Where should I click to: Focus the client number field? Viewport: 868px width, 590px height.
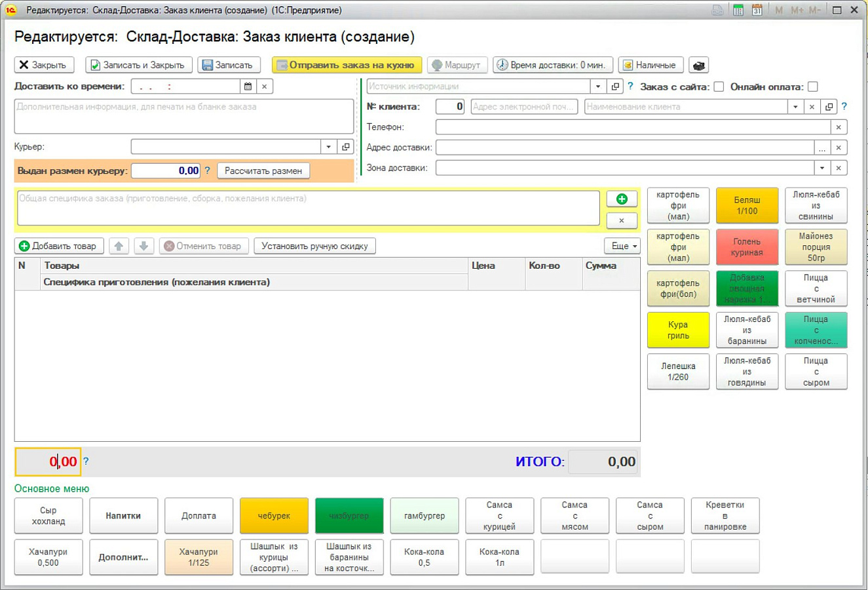pos(450,107)
